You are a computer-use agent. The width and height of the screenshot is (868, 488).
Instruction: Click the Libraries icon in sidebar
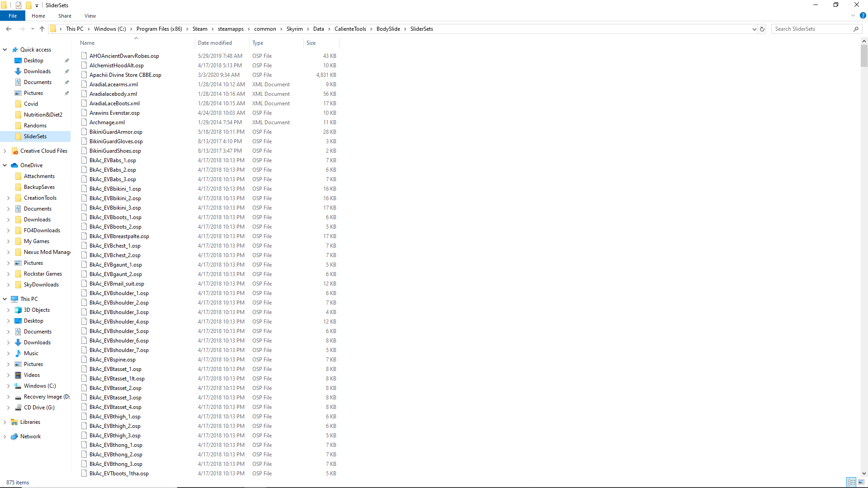(14, 422)
